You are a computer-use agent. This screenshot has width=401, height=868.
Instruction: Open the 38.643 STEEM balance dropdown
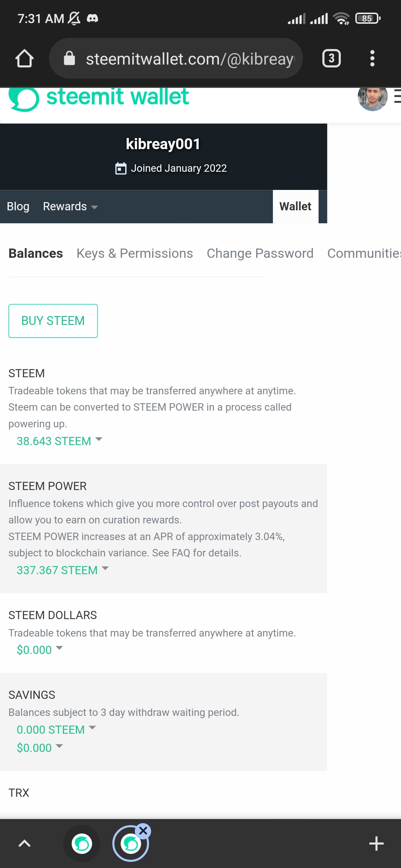tap(59, 441)
